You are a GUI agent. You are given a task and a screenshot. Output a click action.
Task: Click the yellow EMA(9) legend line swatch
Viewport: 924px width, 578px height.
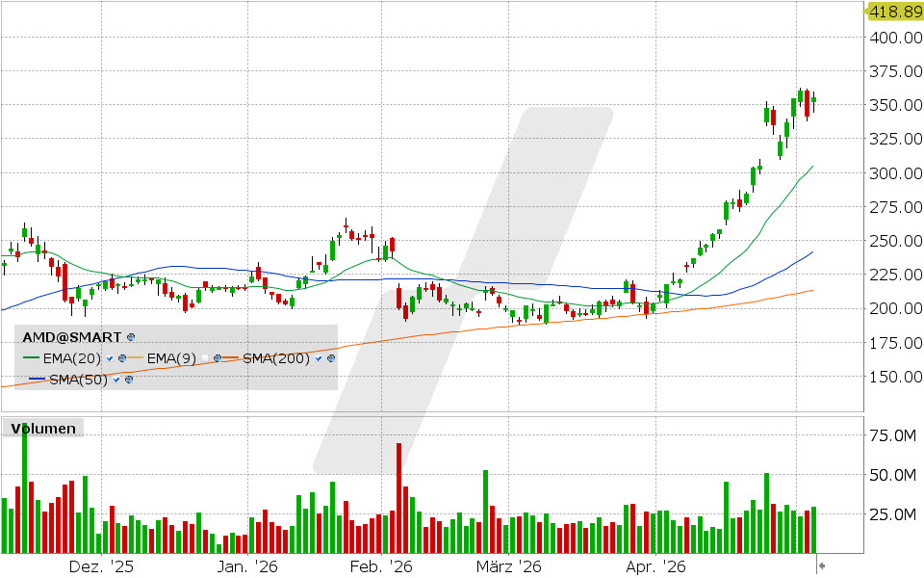tap(136, 358)
